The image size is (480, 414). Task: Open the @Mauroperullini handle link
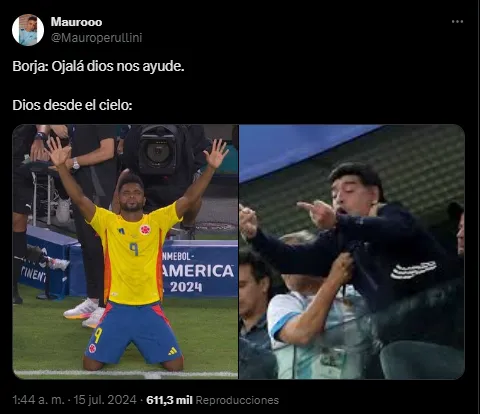[x=96, y=38]
